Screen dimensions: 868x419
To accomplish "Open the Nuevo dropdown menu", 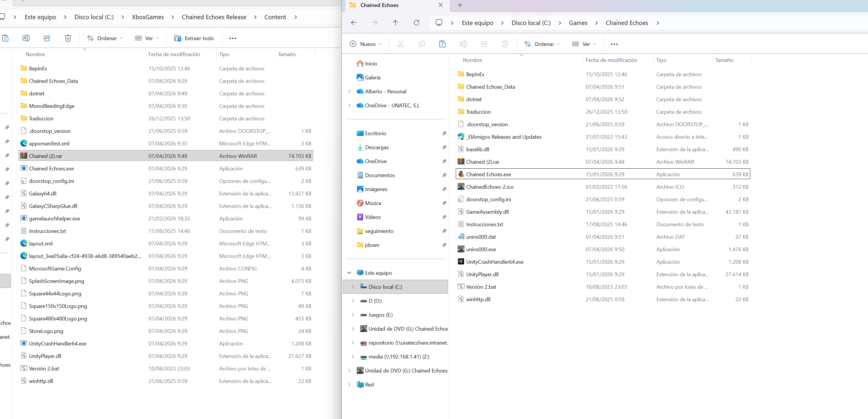I will pos(366,44).
